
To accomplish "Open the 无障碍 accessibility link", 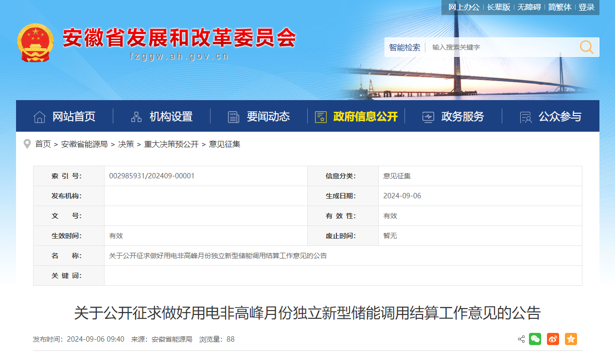I will (x=529, y=7).
